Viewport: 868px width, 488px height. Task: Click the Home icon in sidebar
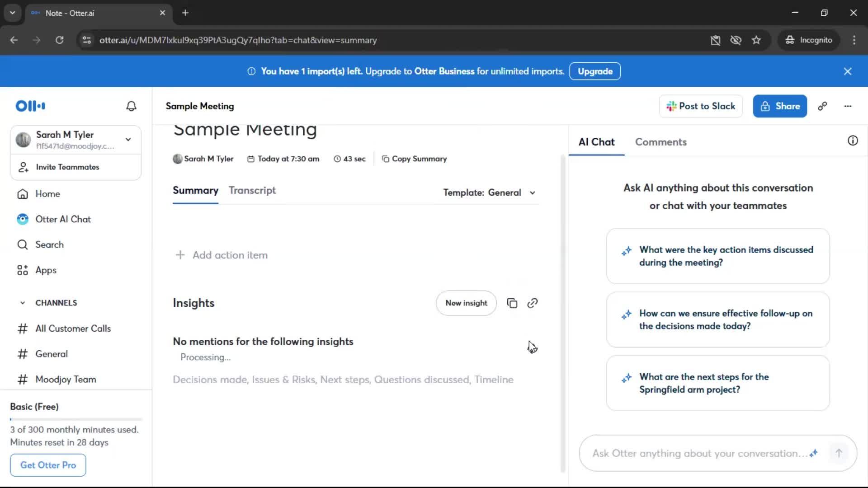pyautogui.click(x=23, y=194)
